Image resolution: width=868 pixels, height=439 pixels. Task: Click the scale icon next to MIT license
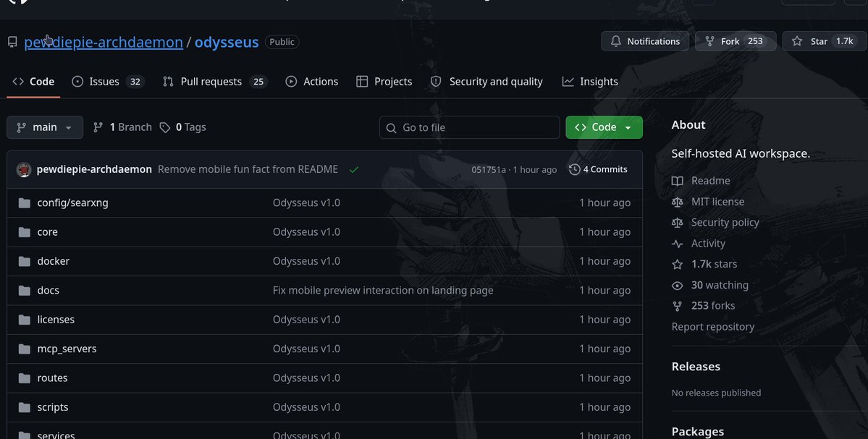[677, 202]
